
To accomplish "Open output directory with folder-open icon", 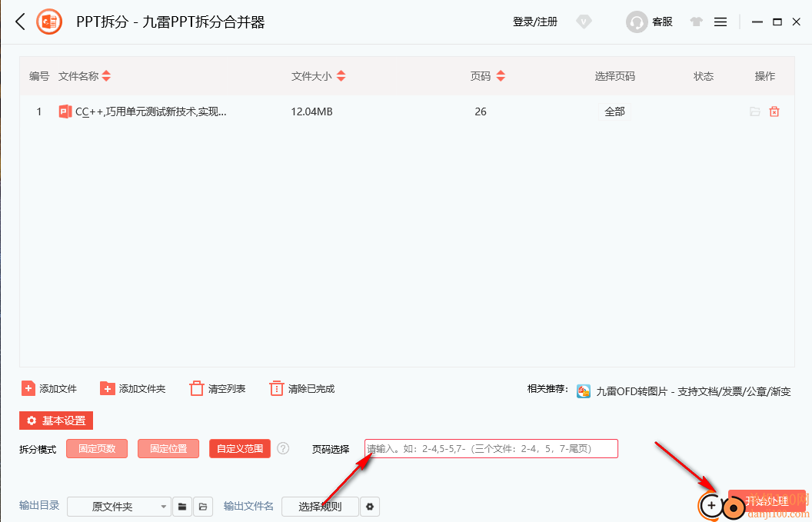I will [x=203, y=507].
